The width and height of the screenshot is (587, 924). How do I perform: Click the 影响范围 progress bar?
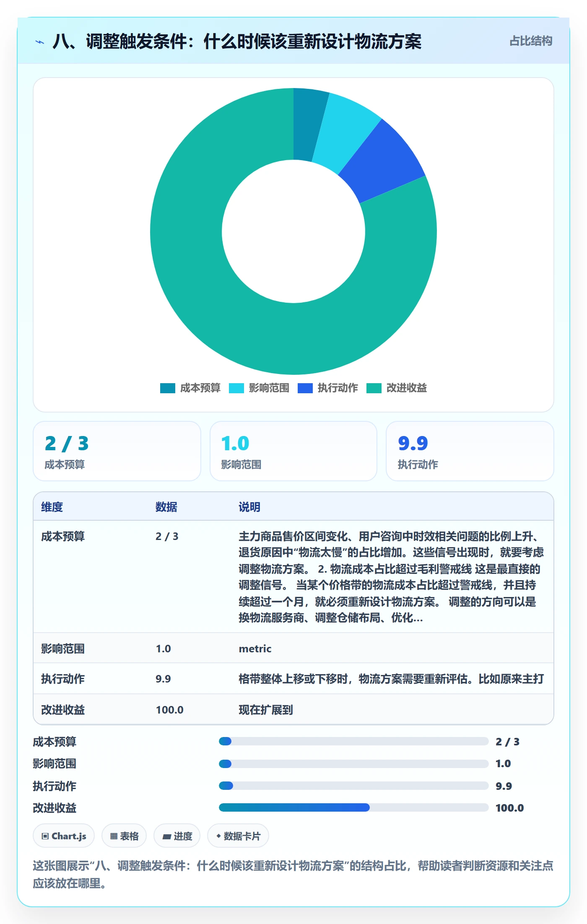tap(353, 764)
